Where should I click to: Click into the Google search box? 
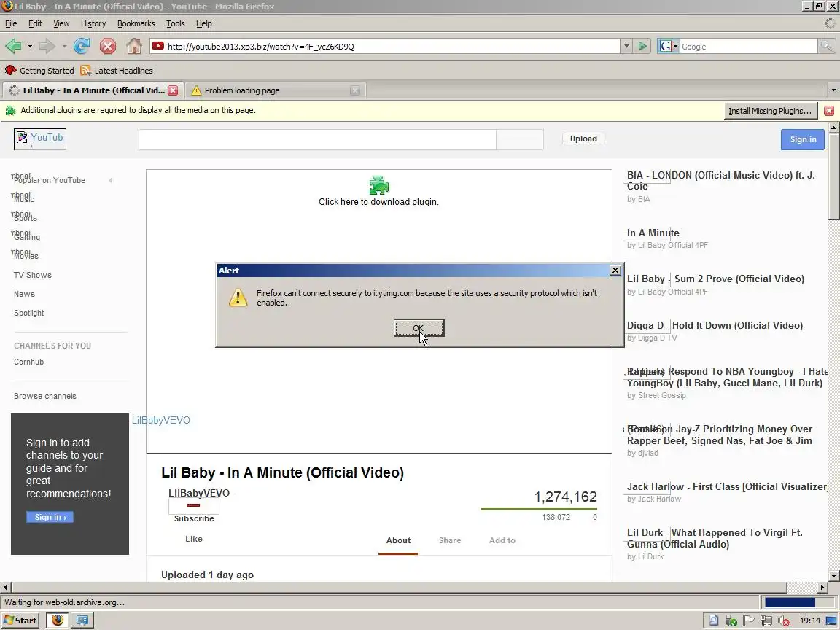click(x=748, y=47)
